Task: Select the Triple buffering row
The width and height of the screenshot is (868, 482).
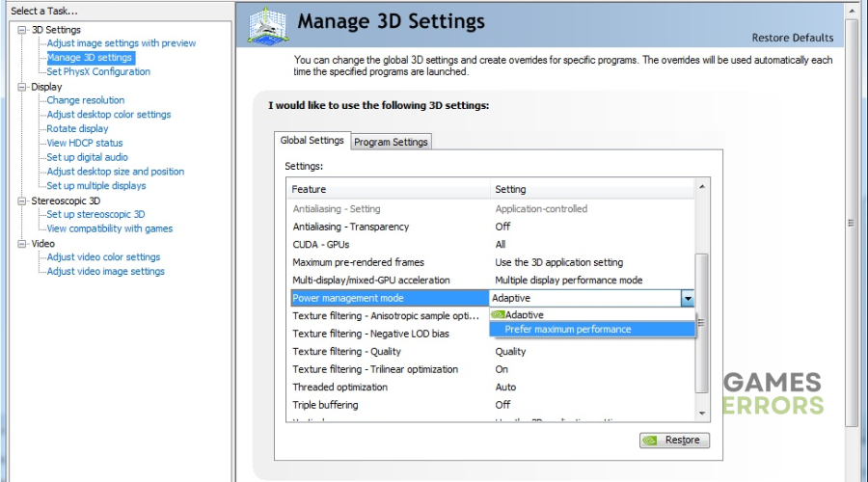Action: click(x=493, y=405)
